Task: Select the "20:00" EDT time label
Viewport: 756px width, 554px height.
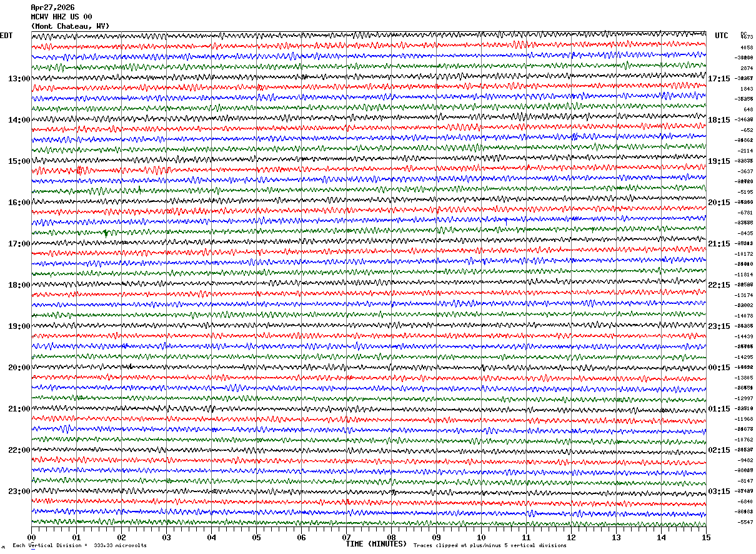Action: [19, 368]
